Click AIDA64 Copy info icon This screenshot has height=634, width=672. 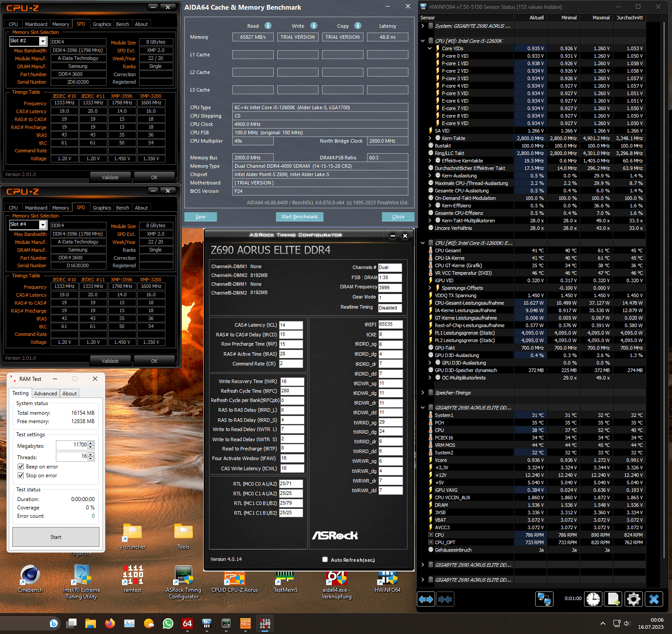358,26
